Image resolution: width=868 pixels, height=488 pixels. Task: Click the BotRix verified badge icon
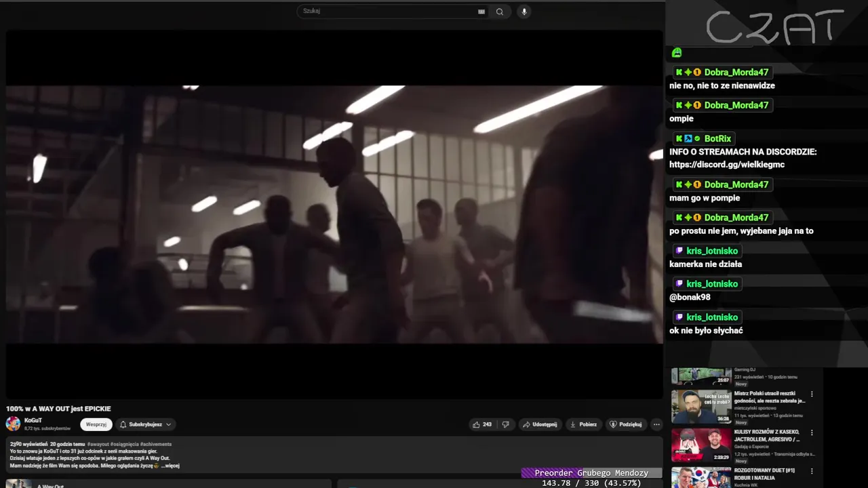(x=697, y=139)
